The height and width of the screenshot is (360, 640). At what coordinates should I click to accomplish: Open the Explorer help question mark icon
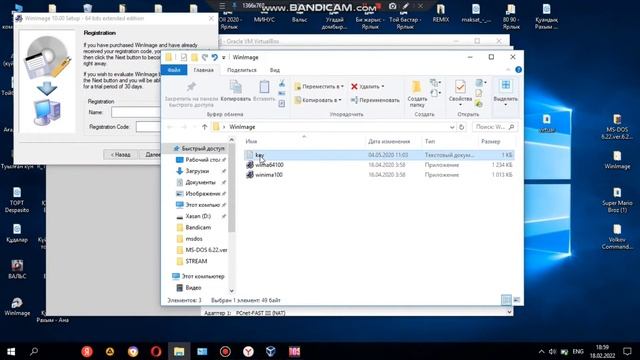518,70
